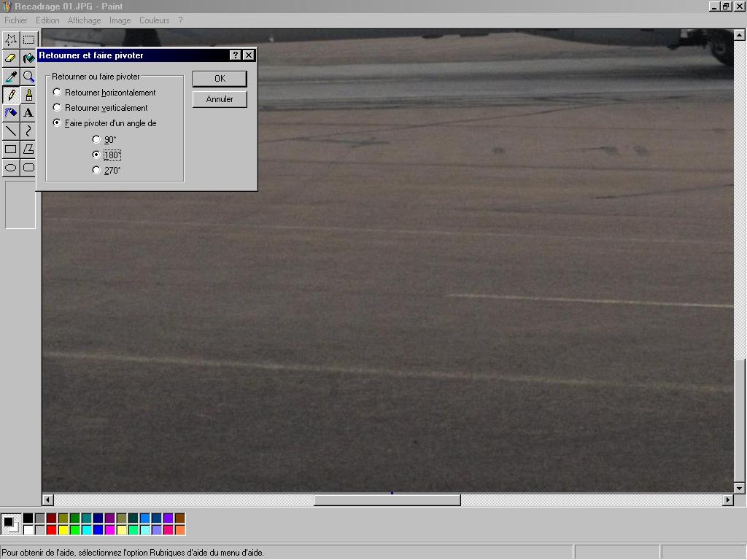
Task: Open the Affichage menu
Action: [x=84, y=20]
